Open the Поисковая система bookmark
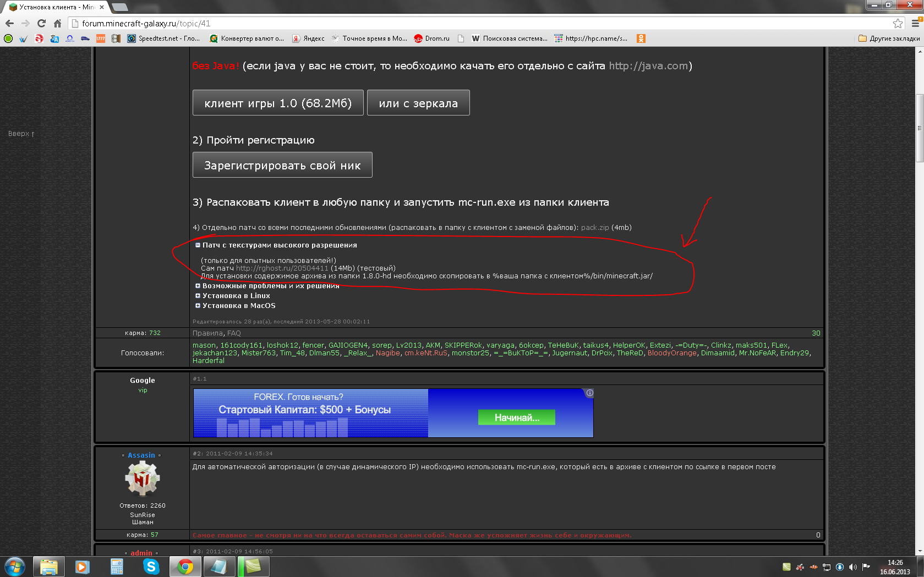The image size is (924, 577). click(509, 39)
